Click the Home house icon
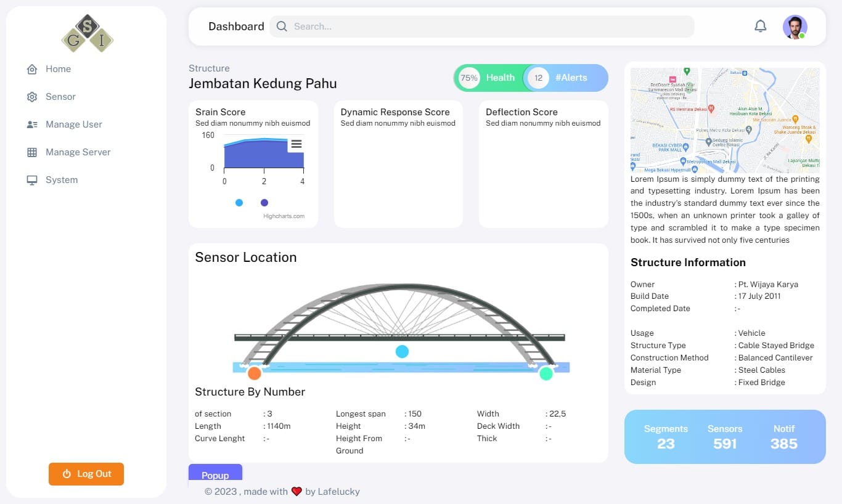842x504 pixels. [32, 69]
